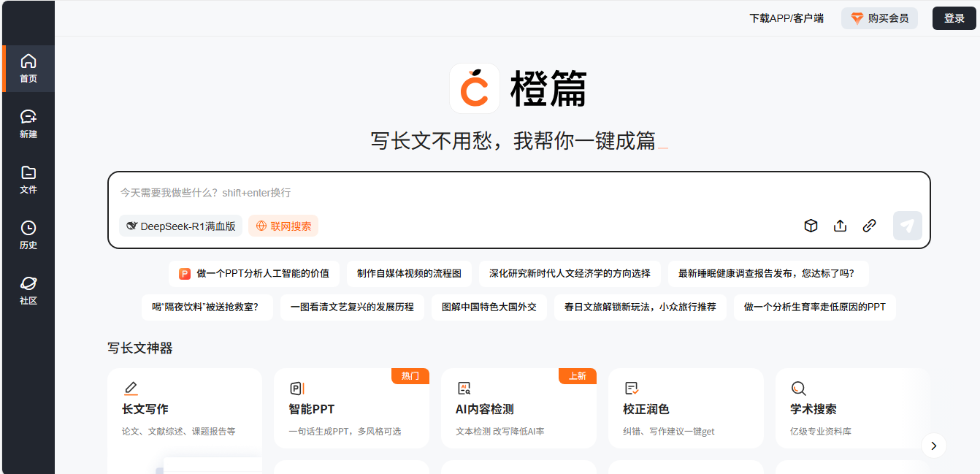The image size is (980, 474).
Task: Select suggestion 深化研究新时代人文经济学的方向选择
Action: [570, 274]
